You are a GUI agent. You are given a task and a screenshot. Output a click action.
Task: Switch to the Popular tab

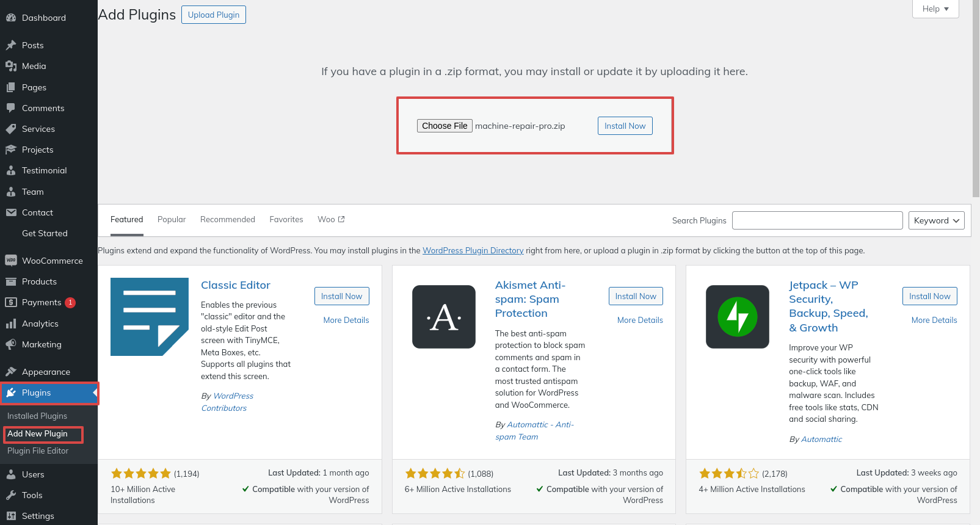pyautogui.click(x=172, y=220)
